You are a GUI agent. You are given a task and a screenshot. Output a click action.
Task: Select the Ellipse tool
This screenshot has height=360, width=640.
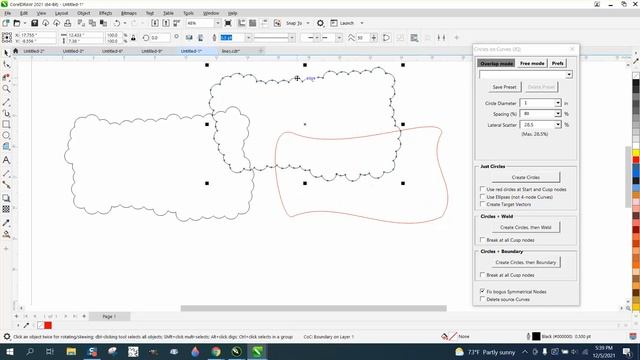[6, 136]
